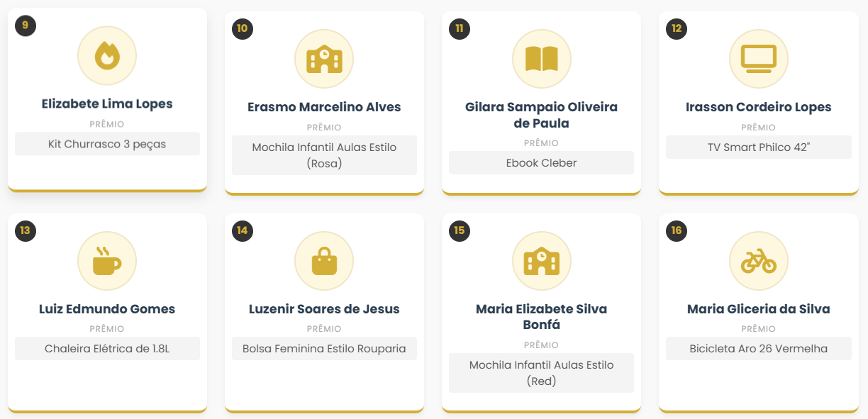
Task: Click the number 14 badge
Action: tap(243, 230)
